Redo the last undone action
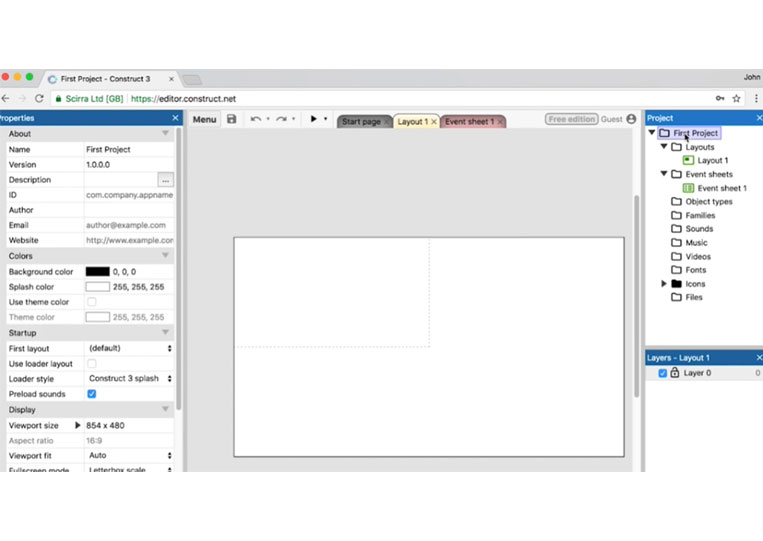The image size is (763, 541). pos(281,119)
